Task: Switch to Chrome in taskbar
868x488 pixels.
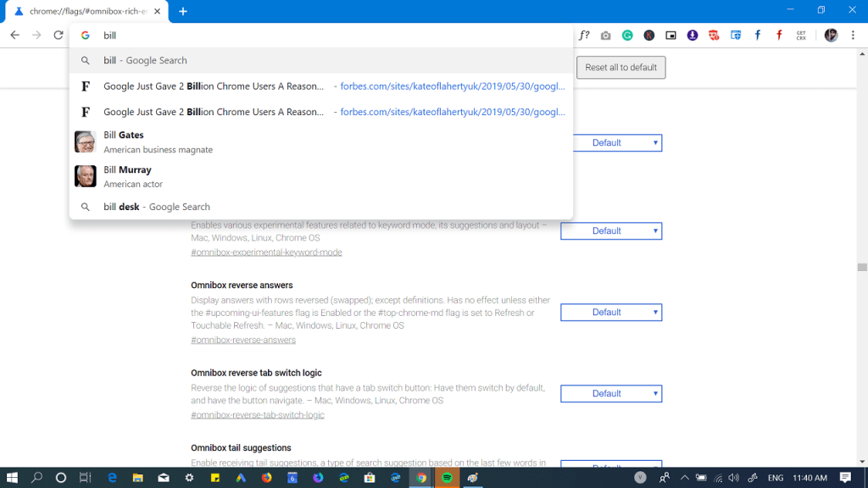Action: 421,478
